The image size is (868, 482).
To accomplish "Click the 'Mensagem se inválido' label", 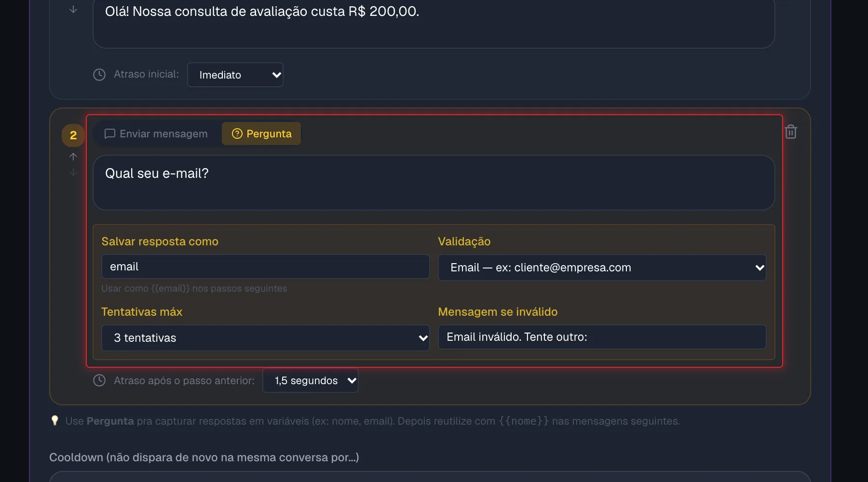I will [x=498, y=312].
